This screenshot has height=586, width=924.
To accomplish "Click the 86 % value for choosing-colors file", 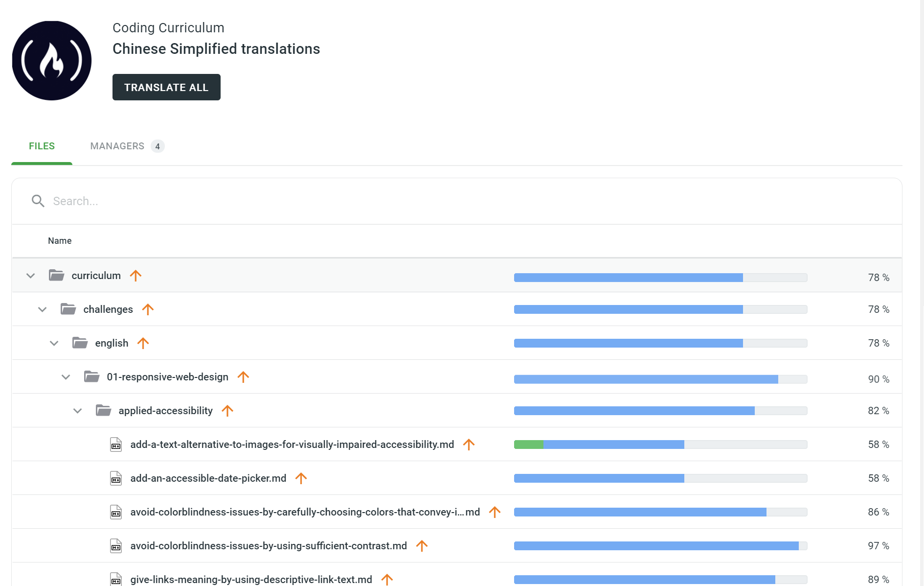I will click(879, 512).
